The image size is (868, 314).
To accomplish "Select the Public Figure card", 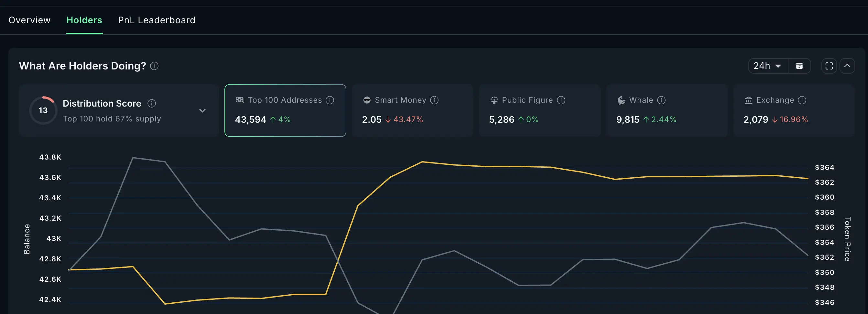I will click(x=539, y=110).
